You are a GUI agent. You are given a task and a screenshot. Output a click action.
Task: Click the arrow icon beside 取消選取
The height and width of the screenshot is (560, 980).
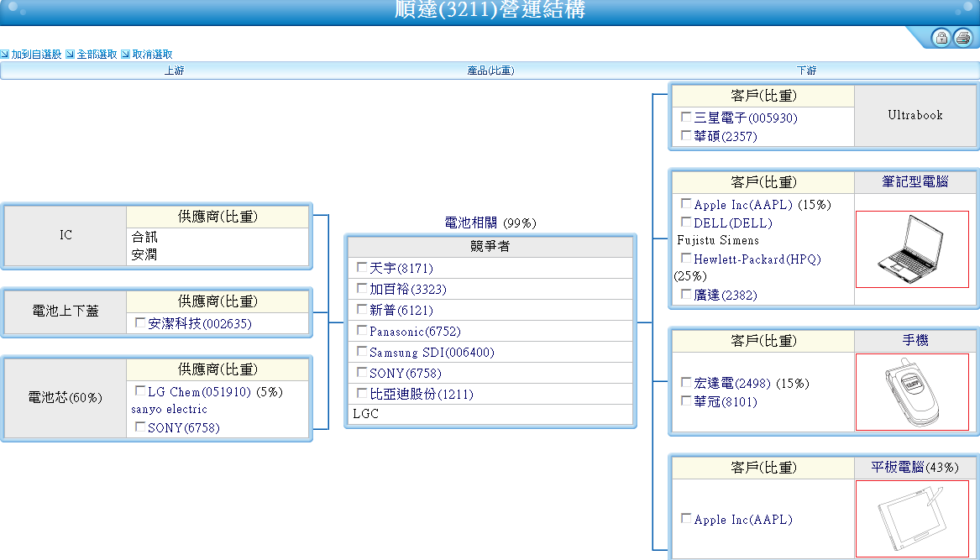125,55
